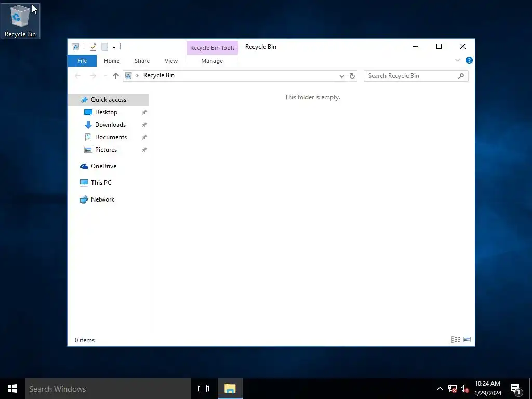
Task: Open Pictures in the navigation pane
Action: tap(106, 150)
